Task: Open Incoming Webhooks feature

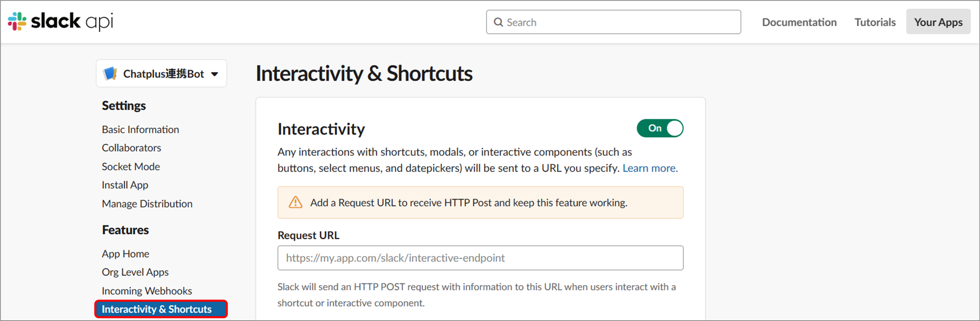Action: 147,291
